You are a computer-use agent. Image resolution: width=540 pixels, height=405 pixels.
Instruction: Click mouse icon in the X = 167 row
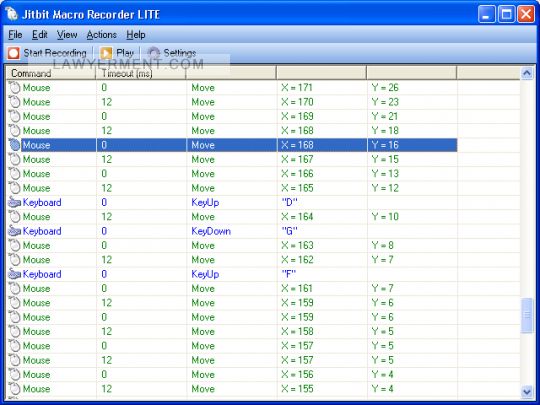[14, 159]
